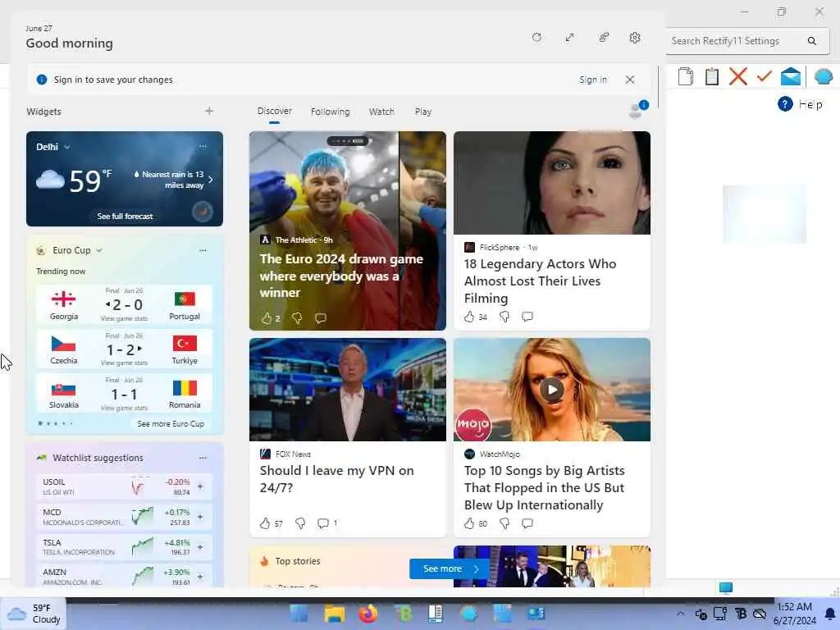The image size is (840, 630).
Task: Add MCD to watchlist
Action: tap(200, 517)
